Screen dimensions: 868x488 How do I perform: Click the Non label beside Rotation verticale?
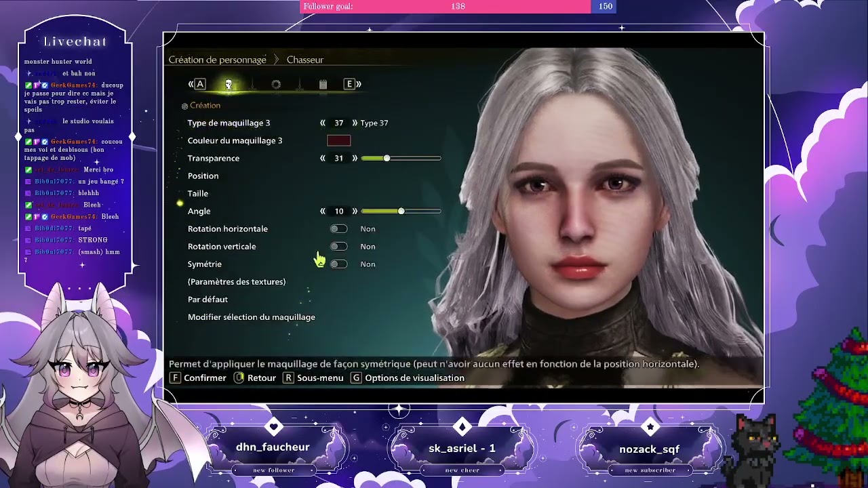click(x=368, y=247)
